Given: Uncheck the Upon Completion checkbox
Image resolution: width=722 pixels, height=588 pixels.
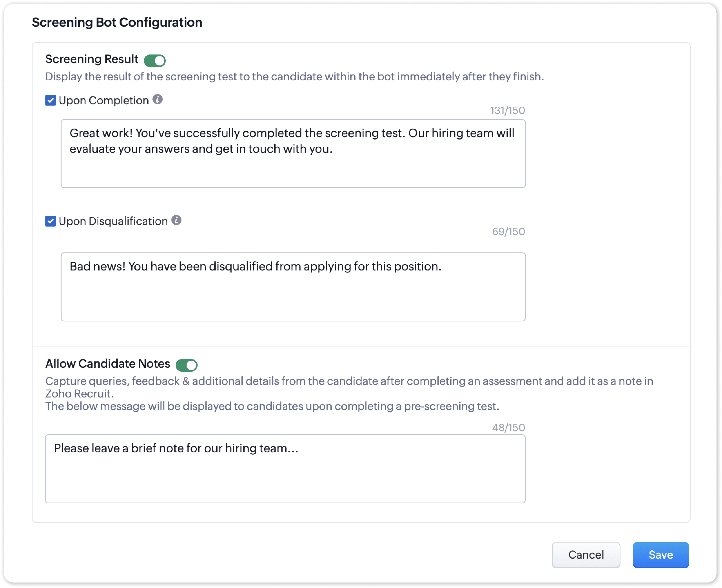Looking at the screenshot, I should pyautogui.click(x=50, y=100).
